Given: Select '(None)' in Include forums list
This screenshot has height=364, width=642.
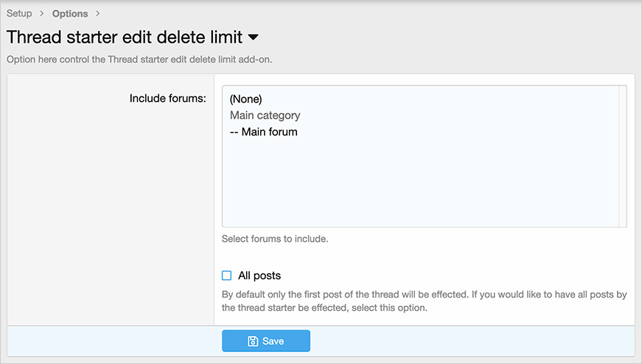Looking at the screenshot, I should coord(246,99).
